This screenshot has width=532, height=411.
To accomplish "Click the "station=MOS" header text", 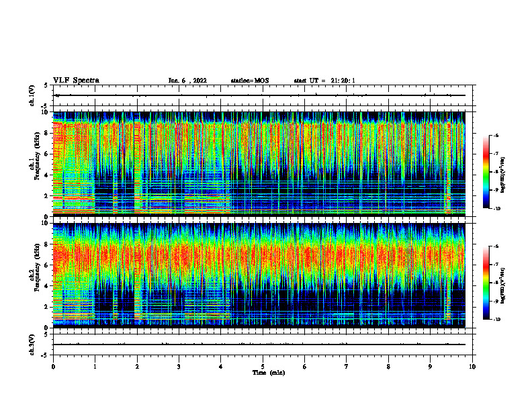I will tap(250, 81).
